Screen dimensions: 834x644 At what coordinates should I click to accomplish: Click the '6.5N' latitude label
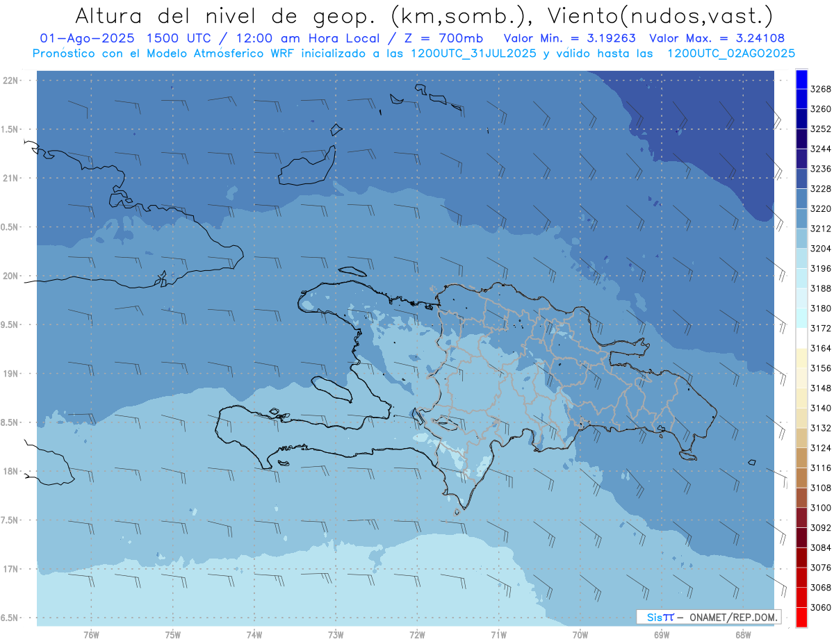(10, 618)
